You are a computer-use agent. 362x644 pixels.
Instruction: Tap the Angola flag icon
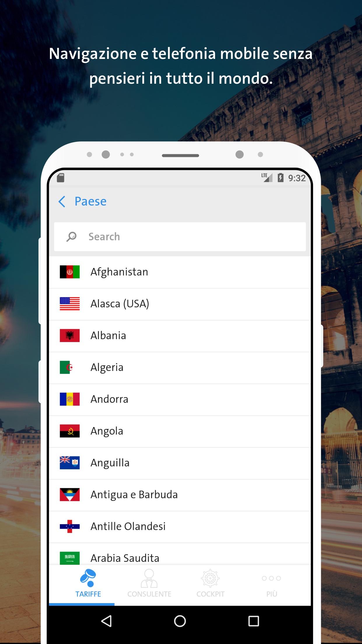[x=70, y=431]
